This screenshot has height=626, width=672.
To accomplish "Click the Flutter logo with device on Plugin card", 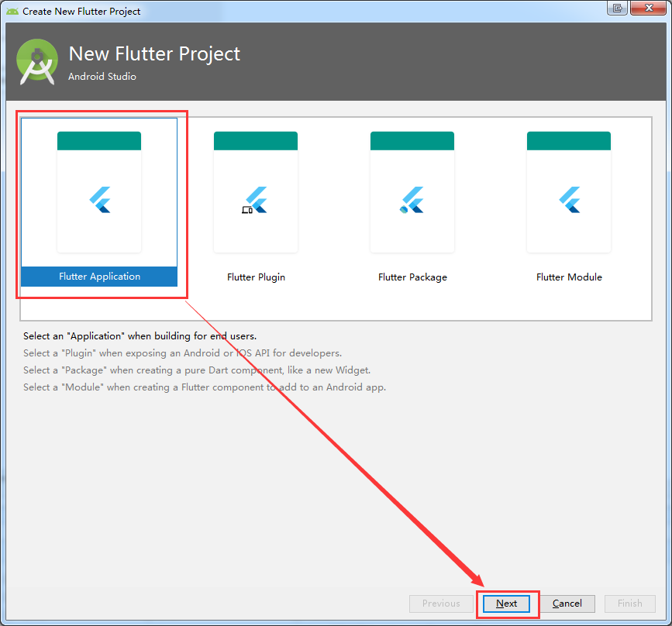I will (254, 200).
